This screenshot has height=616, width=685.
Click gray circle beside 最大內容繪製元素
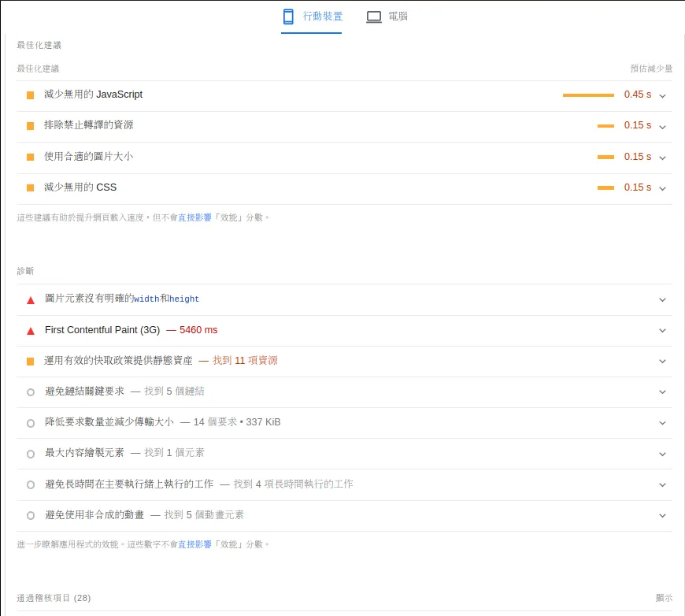coord(31,454)
